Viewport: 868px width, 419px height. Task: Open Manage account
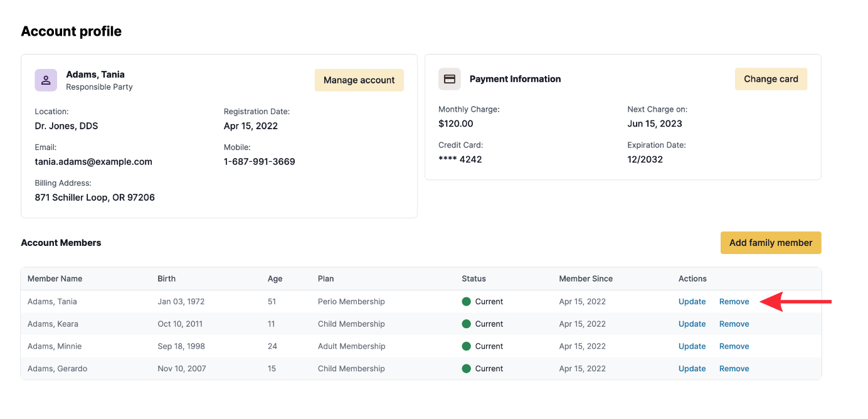359,80
